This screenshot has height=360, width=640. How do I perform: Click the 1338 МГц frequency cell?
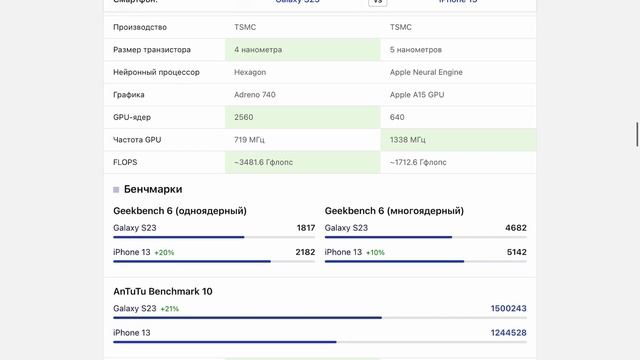458,140
